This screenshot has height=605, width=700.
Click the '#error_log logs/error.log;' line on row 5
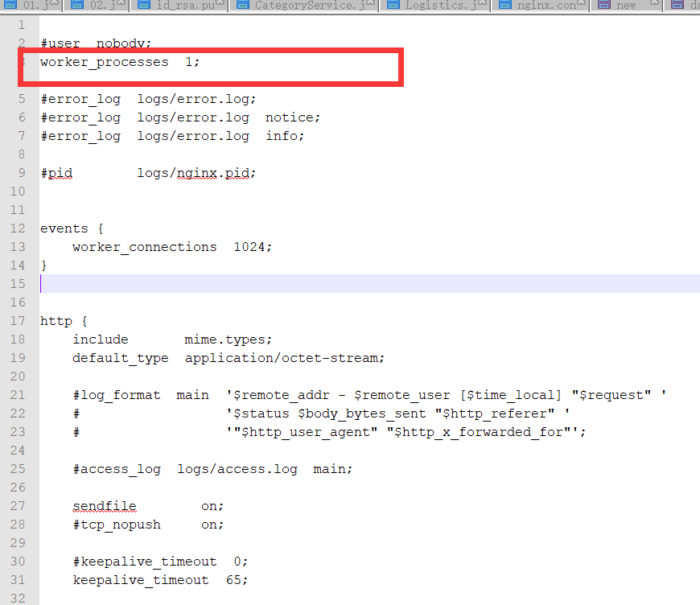(x=148, y=99)
